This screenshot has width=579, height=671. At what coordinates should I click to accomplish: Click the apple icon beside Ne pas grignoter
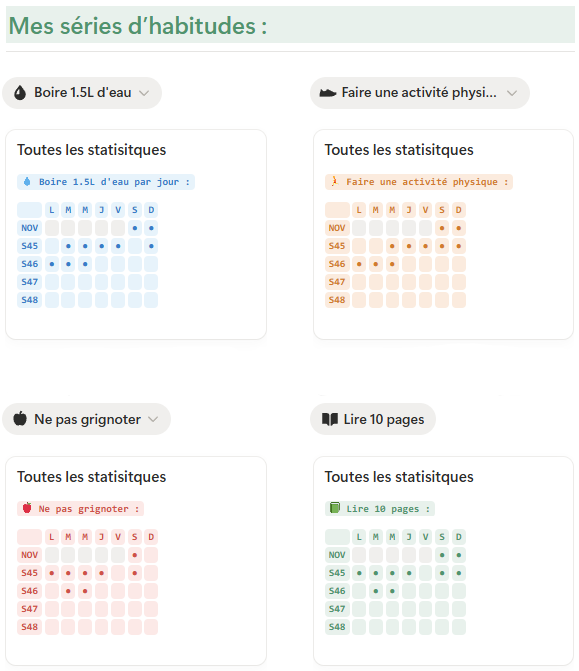(20, 419)
